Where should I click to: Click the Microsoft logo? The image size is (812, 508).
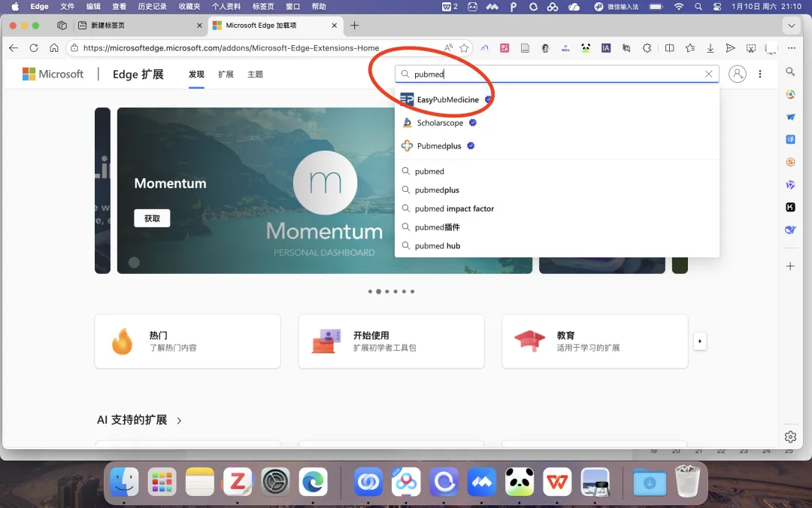(53, 74)
